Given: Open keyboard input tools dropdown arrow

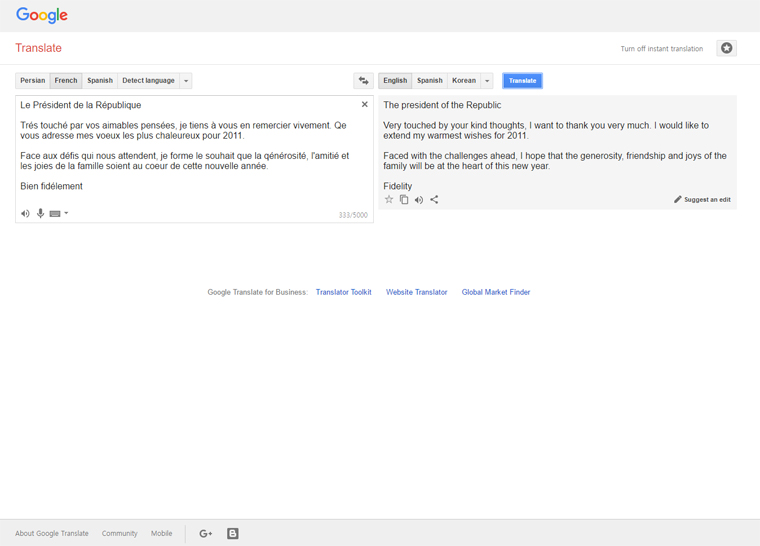Looking at the screenshot, I should [x=66, y=213].
